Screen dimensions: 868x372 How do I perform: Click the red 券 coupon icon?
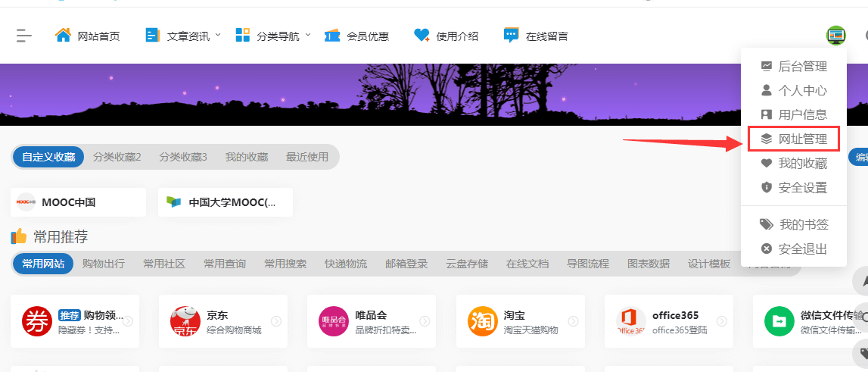[x=36, y=321]
